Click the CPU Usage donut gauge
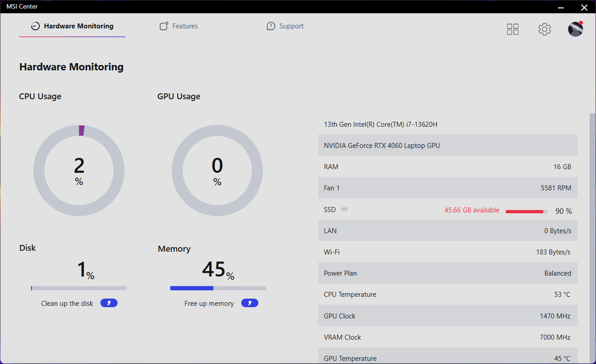 79,170
